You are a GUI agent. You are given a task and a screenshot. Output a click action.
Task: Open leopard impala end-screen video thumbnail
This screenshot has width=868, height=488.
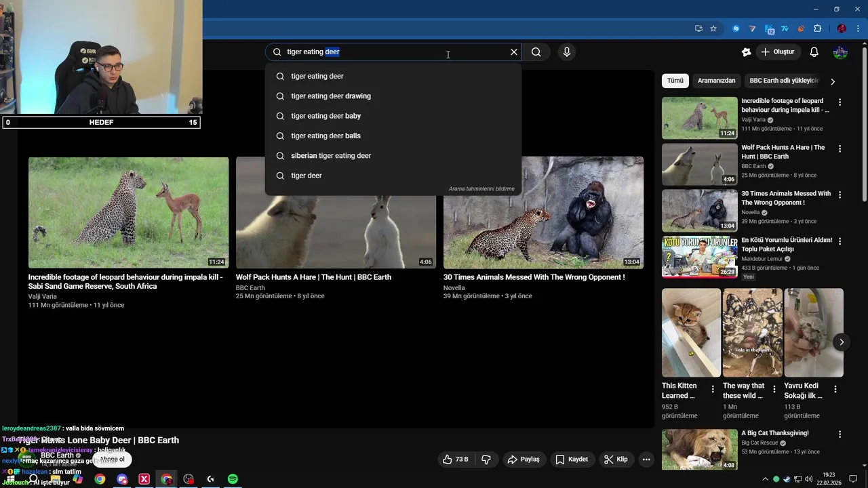[128, 213]
